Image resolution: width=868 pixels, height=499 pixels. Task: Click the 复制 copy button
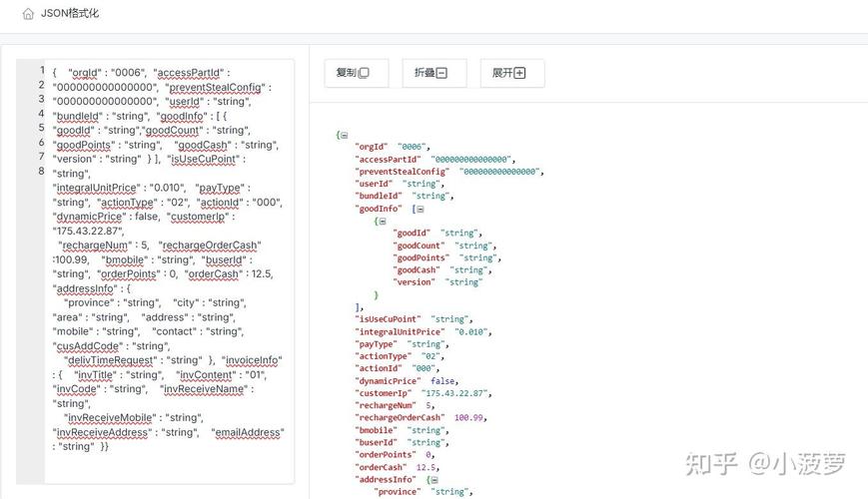coord(356,73)
